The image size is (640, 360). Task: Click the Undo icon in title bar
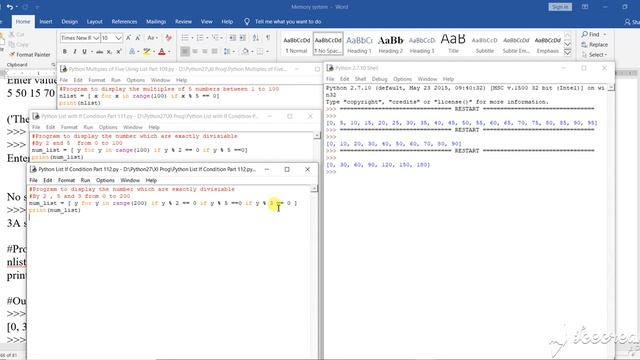click(10, 7)
